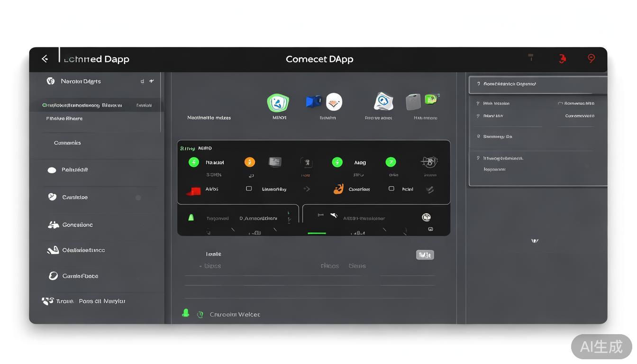Click the red figure icon in top bar
This screenshot has width=637, height=364.
coord(562,59)
